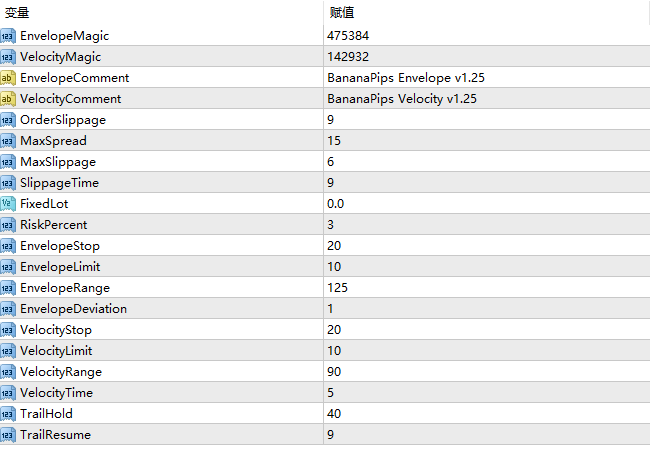This screenshot has width=650, height=453.
Task: Click the 变量 column header
Action: 18,13
